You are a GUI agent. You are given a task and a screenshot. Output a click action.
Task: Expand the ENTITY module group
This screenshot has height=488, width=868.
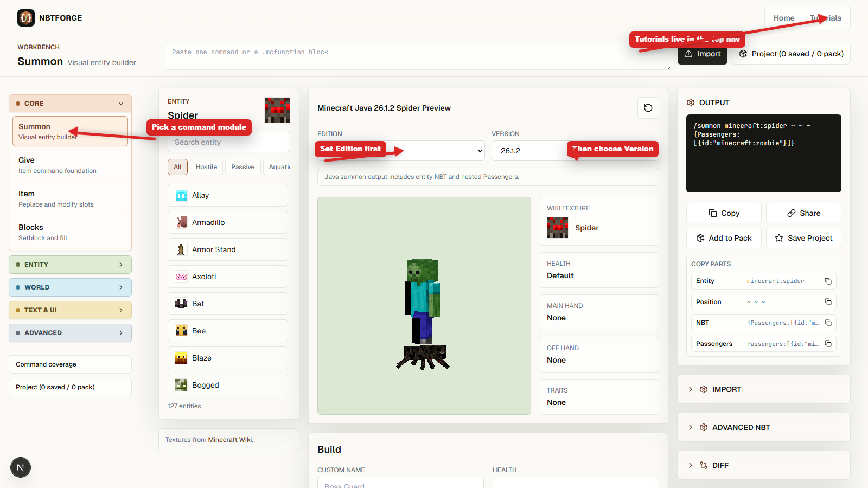point(70,265)
